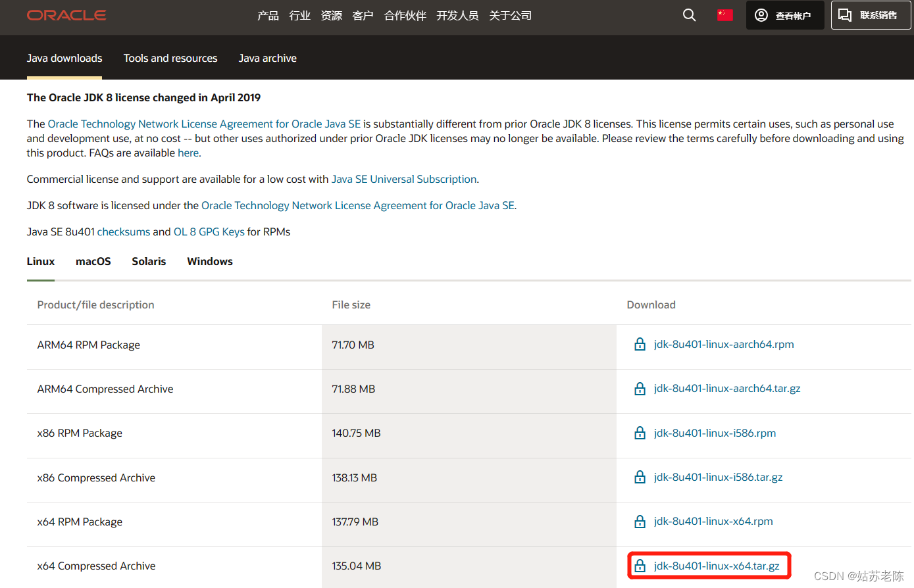Click the '135.04 MB' file size

356,566
